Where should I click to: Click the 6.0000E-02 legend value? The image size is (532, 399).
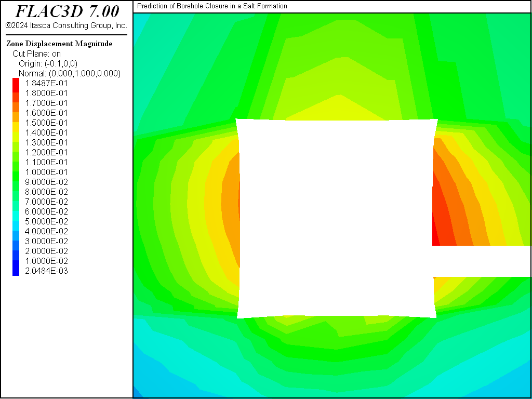click(46, 211)
